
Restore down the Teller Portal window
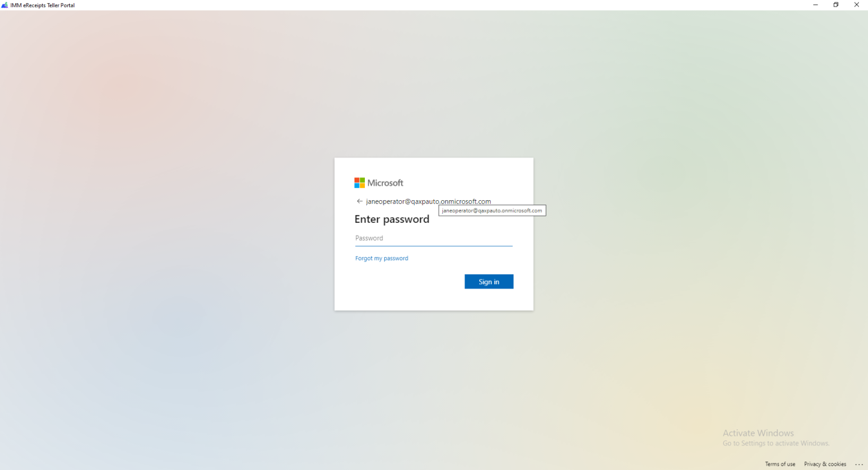tap(836, 5)
